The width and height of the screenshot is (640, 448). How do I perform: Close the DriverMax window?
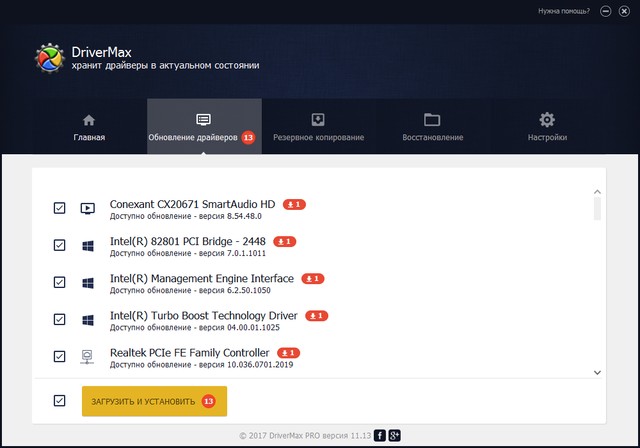coord(624,11)
